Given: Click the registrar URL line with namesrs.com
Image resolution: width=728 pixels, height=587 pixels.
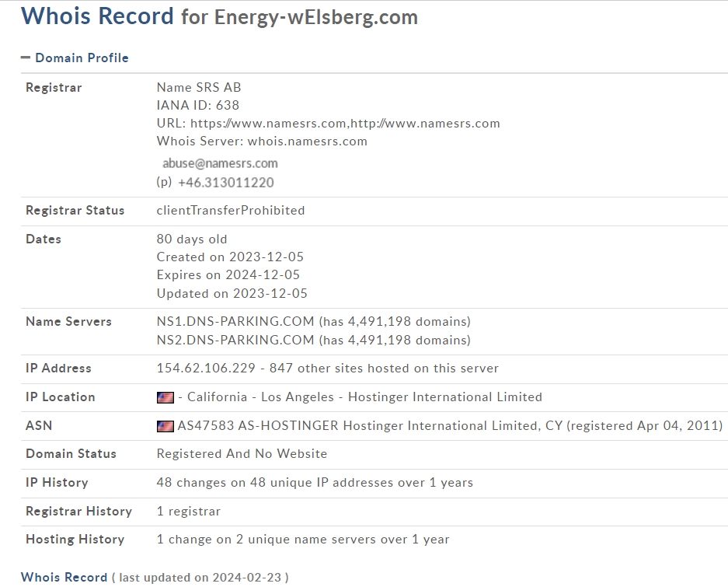Looking at the screenshot, I should point(328,123).
